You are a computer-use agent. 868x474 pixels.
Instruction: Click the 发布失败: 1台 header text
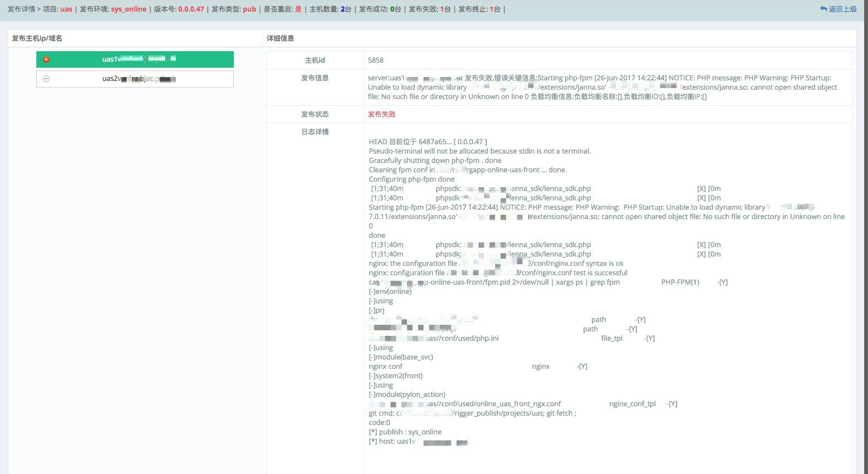[430, 9]
